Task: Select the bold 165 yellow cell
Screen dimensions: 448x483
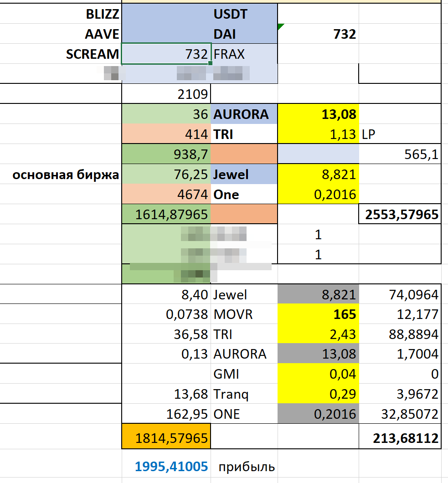Action: click(318, 314)
